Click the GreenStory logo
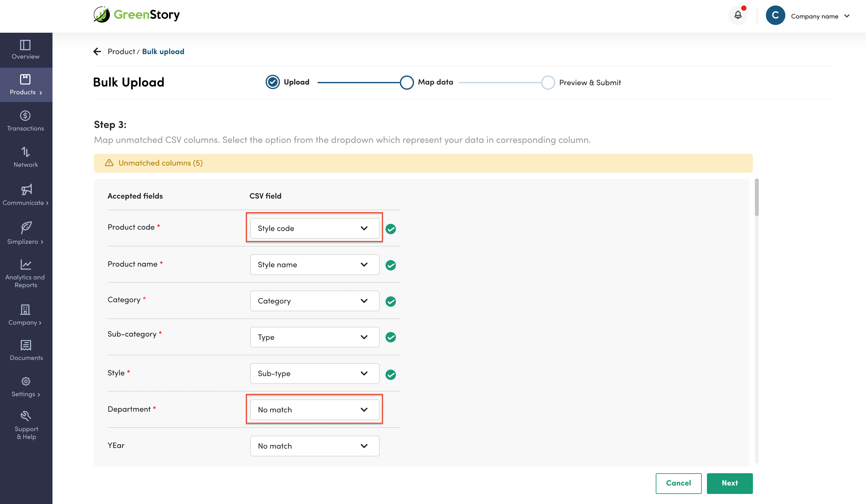This screenshot has height=504, width=866. (137, 15)
